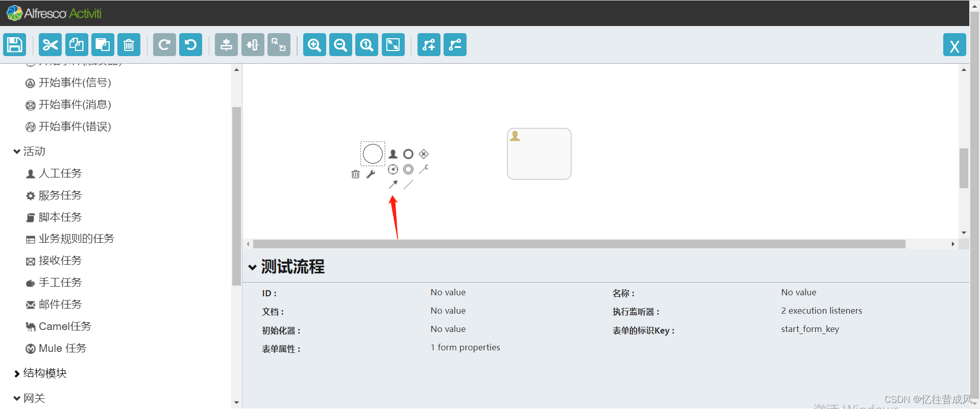Reset zoom to actual size

click(367, 45)
